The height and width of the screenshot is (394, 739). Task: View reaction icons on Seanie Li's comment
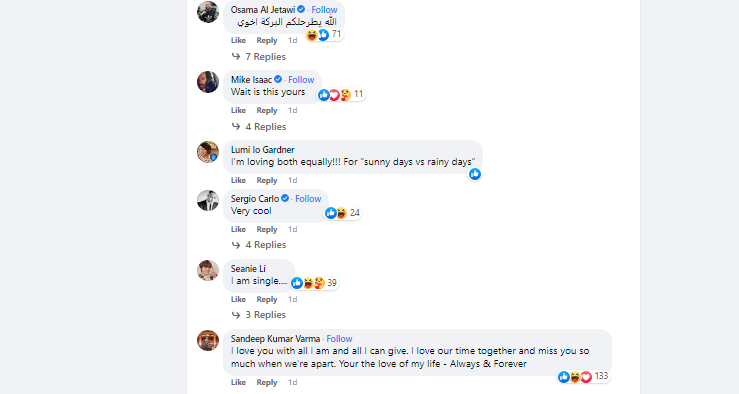[x=314, y=283]
